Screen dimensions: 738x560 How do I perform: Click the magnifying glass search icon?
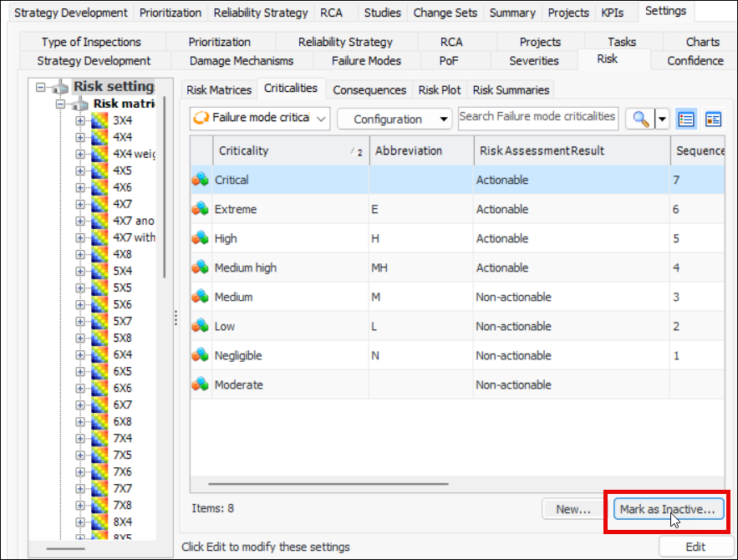coord(640,119)
